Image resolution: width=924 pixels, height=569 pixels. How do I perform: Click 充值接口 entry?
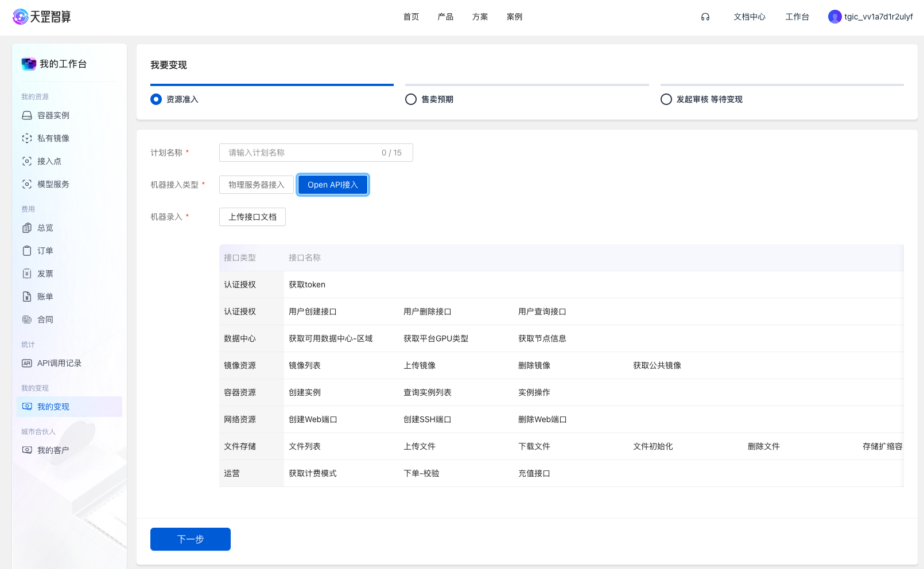pyautogui.click(x=534, y=473)
